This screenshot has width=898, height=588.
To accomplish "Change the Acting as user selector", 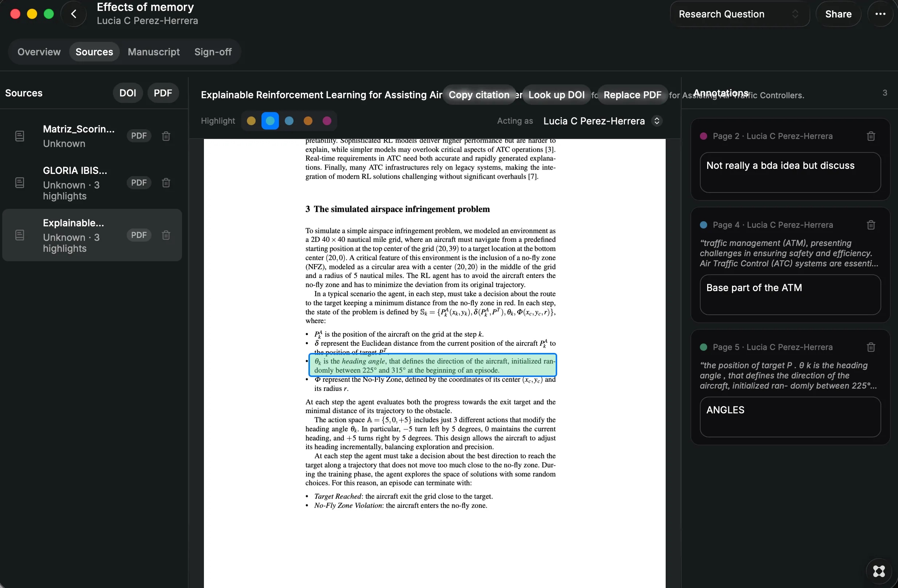I will point(603,121).
